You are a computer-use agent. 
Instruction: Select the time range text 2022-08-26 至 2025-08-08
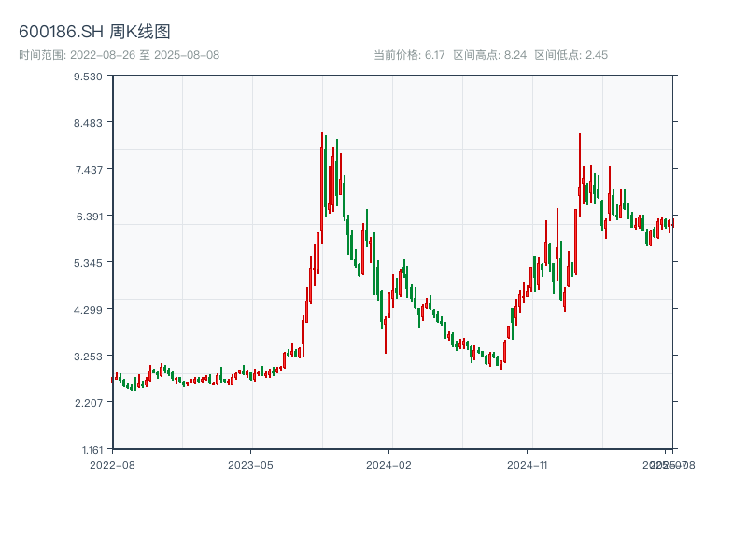(x=145, y=55)
